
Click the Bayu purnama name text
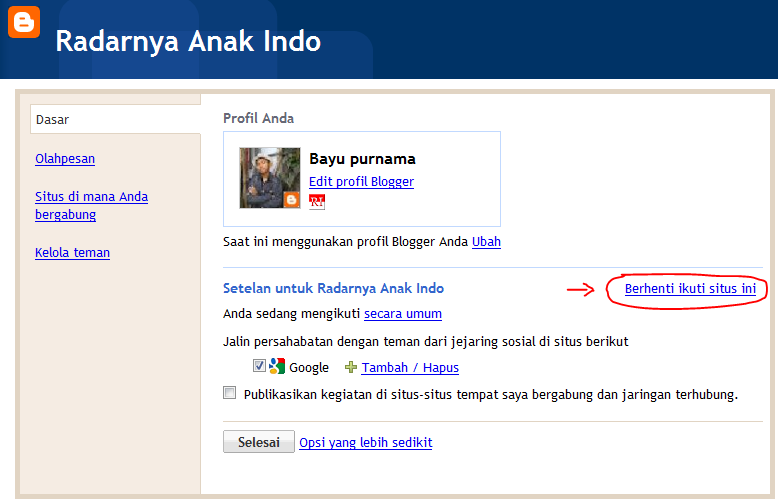pos(362,159)
